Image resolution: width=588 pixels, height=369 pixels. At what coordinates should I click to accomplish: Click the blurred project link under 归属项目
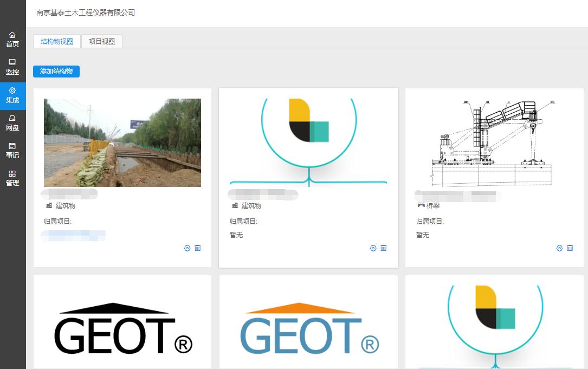(73, 235)
